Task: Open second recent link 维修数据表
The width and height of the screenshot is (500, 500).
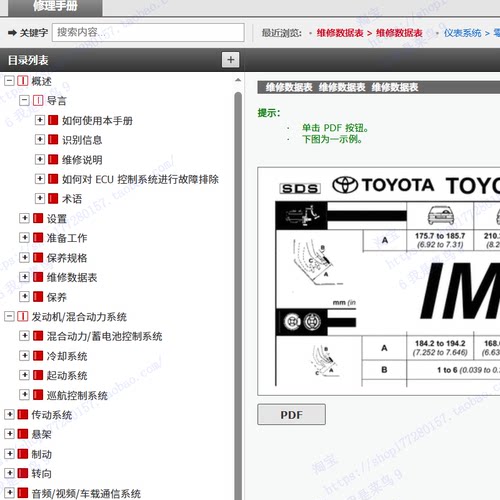Action: (399, 33)
